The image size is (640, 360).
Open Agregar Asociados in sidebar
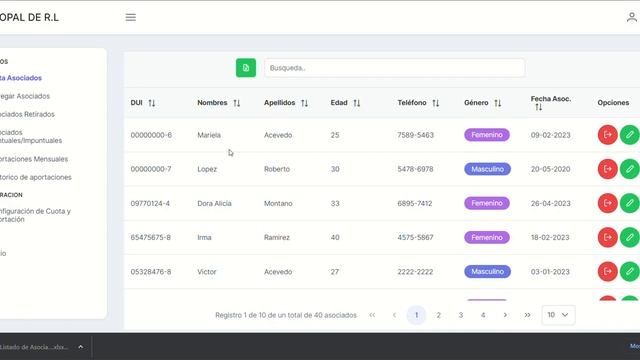pos(25,96)
